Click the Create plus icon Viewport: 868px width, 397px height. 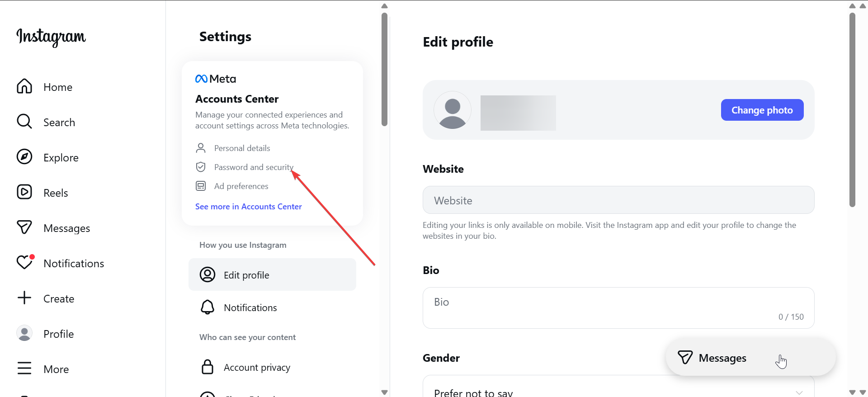coord(24,298)
